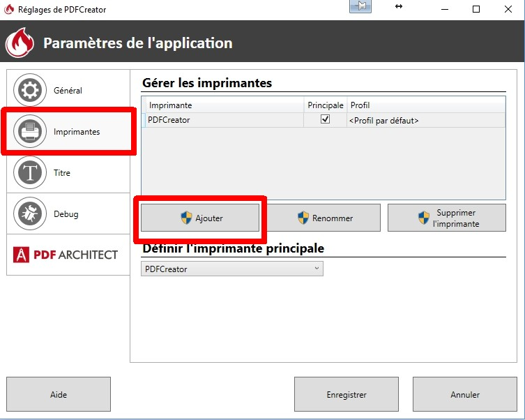Close the Réglages de PDFCreator window

point(508,9)
